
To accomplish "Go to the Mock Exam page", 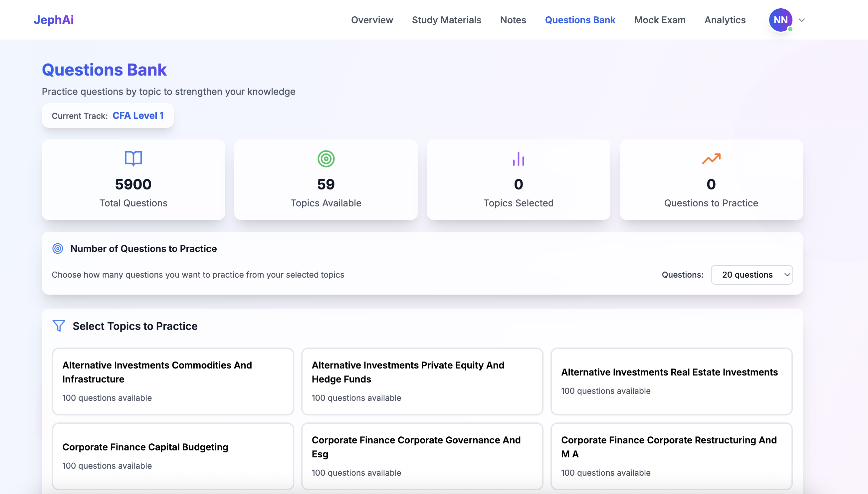I will (659, 20).
